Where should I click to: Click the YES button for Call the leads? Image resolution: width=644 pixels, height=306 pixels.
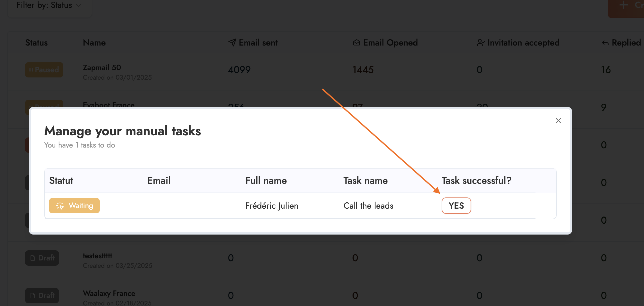(x=456, y=206)
